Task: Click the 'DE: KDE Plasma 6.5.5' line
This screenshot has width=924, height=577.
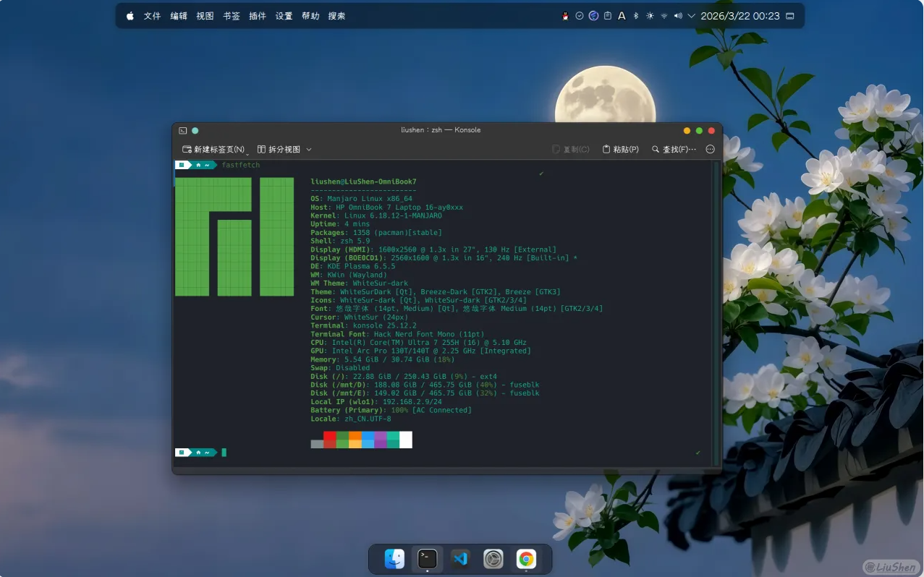Action: (353, 266)
